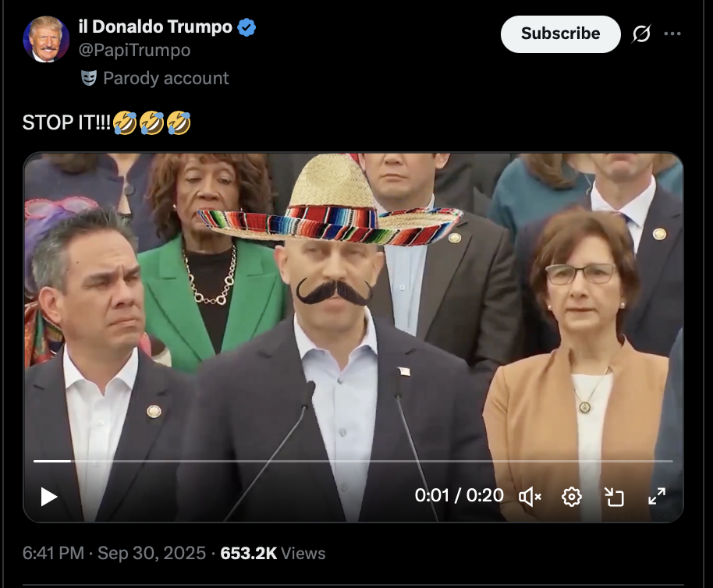This screenshot has width=713, height=588.
Task: Open the profile avatar picture
Action: [x=46, y=39]
